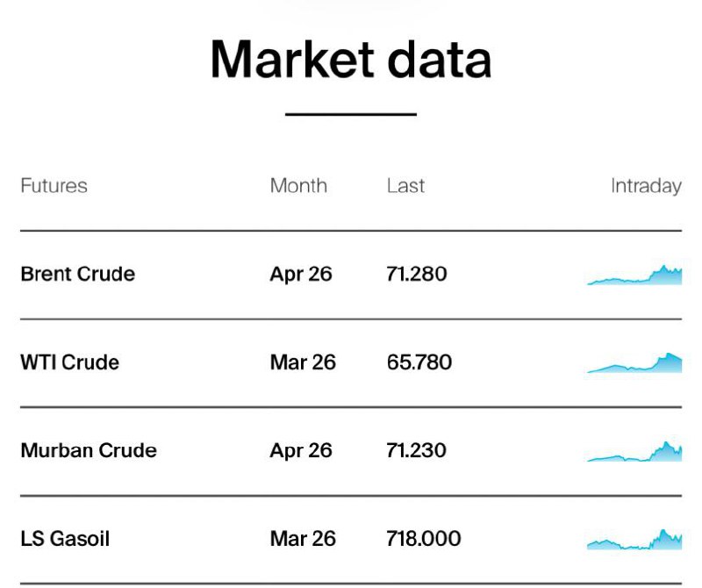Click the Futures column header

[x=54, y=186]
